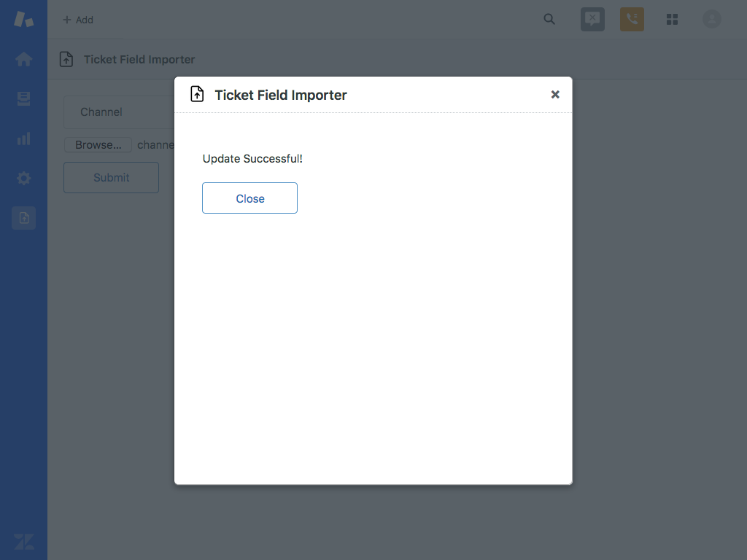Click the Zendesk logo at the top
Image resolution: width=747 pixels, height=560 pixels.
click(x=23, y=19)
